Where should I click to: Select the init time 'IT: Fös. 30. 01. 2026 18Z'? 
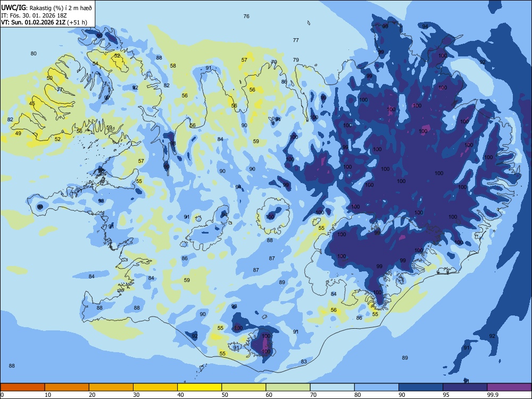[34, 15]
